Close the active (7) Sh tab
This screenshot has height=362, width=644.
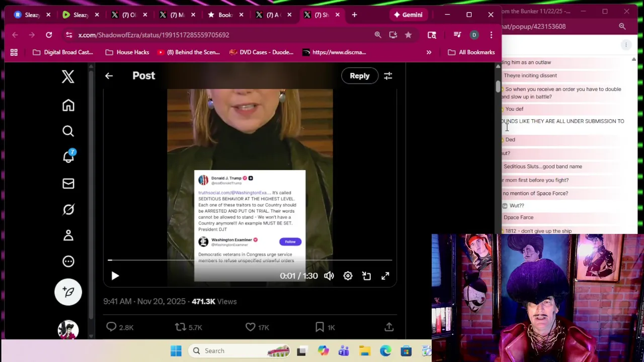(x=338, y=15)
